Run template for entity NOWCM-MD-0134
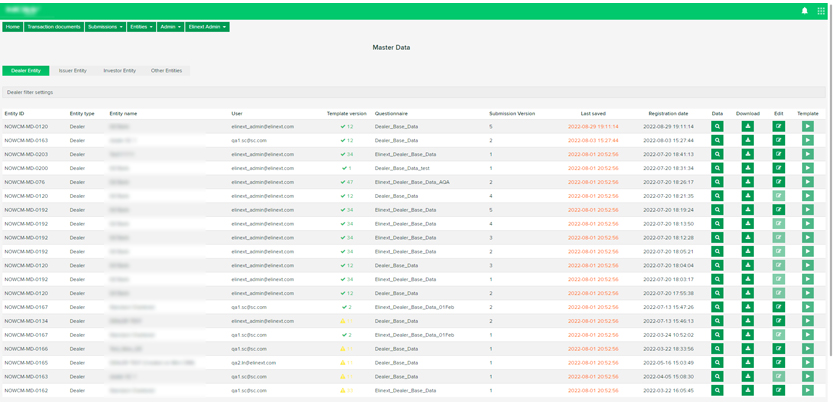This screenshot has height=405, width=834. (807, 321)
